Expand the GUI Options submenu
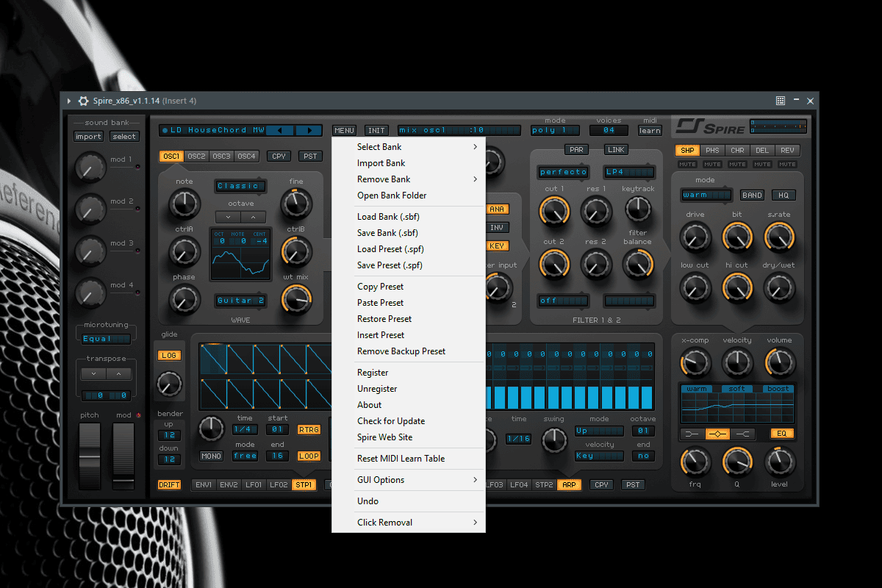The width and height of the screenshot is (882, 588). pyautogui.click(x=409, y=480)
